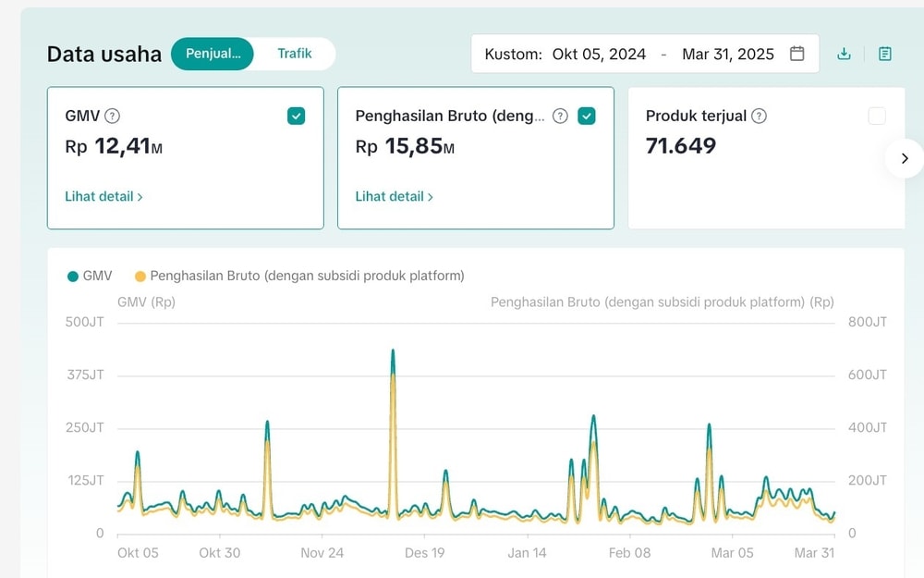Screen dimensions: 924x578
Task: Select the Mar 31, 2025 end date
Action: [x=728, y=54]
